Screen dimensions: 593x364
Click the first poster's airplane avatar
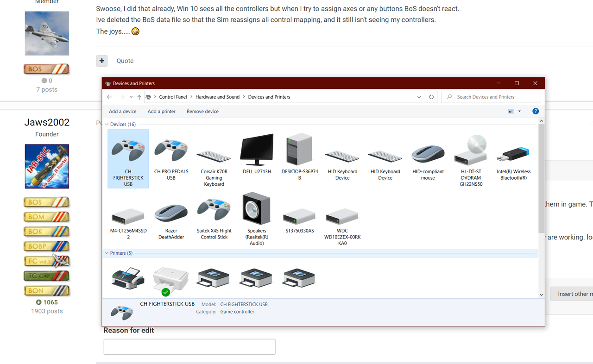(47, 34)
